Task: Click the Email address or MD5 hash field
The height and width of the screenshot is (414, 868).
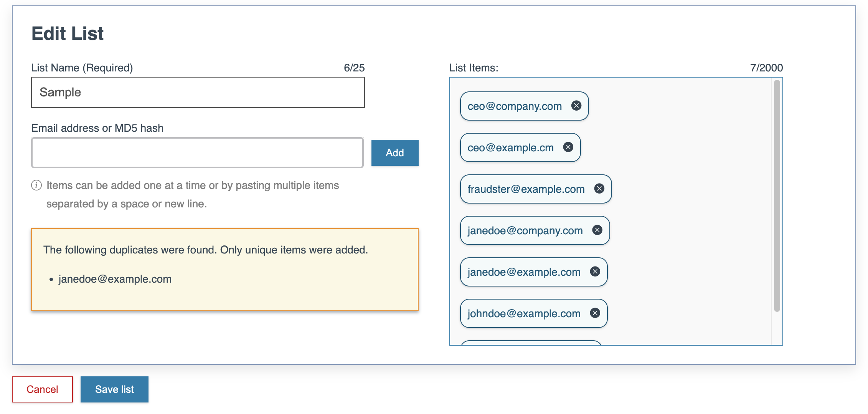Action: pyautogui.click(x=197, y=153)
